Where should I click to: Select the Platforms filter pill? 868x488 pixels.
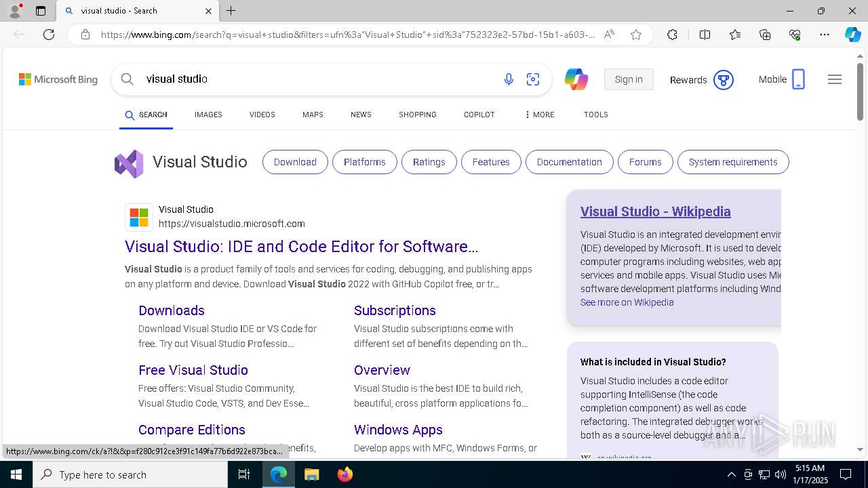(365, 162)
